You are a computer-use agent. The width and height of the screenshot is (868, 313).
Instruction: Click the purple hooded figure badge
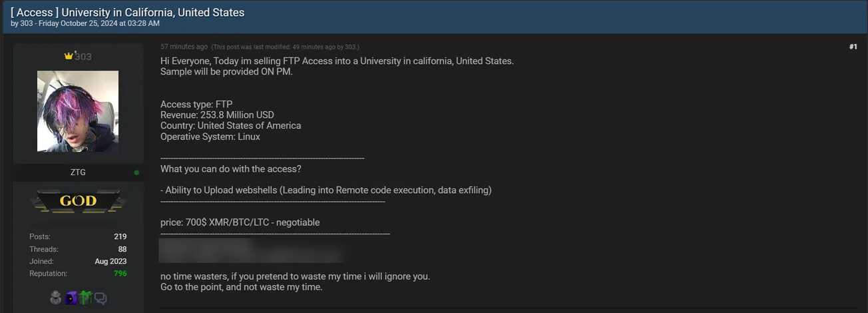pos(71,298)
